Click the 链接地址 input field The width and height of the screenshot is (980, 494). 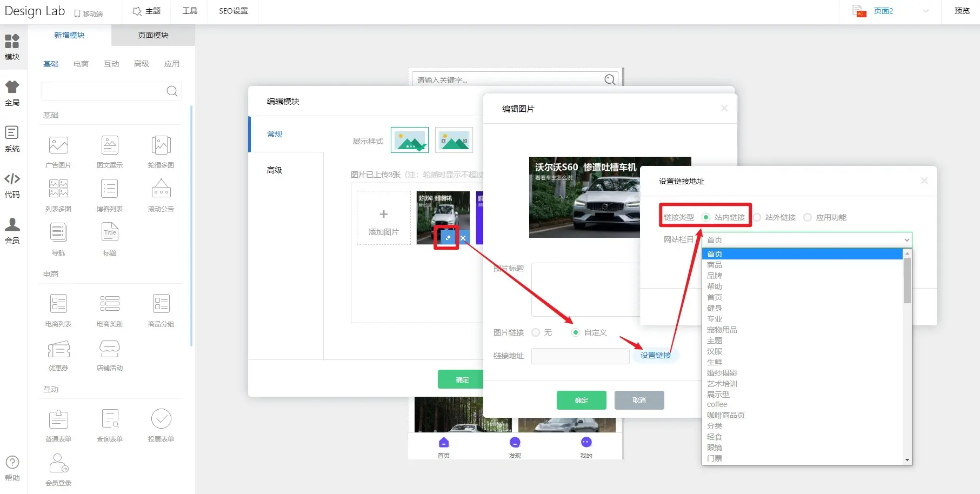580,356
